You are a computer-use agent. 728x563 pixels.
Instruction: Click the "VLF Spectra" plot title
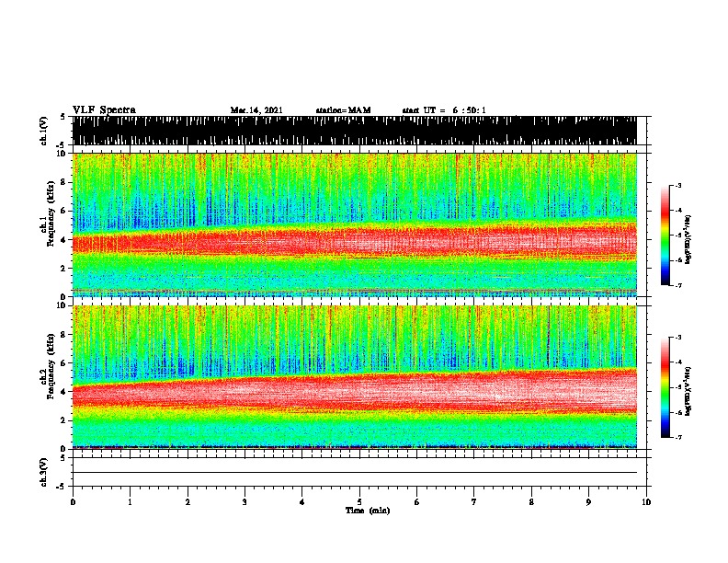(x=104, y=110)
